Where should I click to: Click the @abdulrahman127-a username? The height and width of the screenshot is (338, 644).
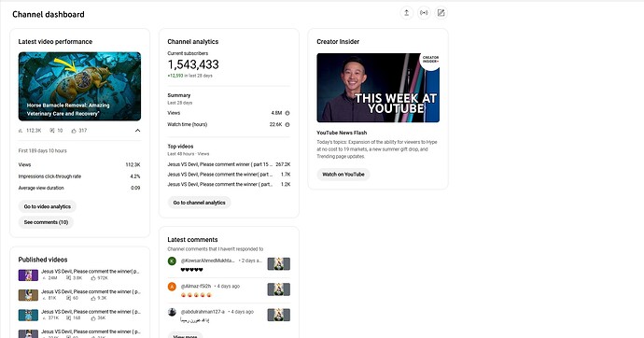pyautogui.click(x=203, y=312)
